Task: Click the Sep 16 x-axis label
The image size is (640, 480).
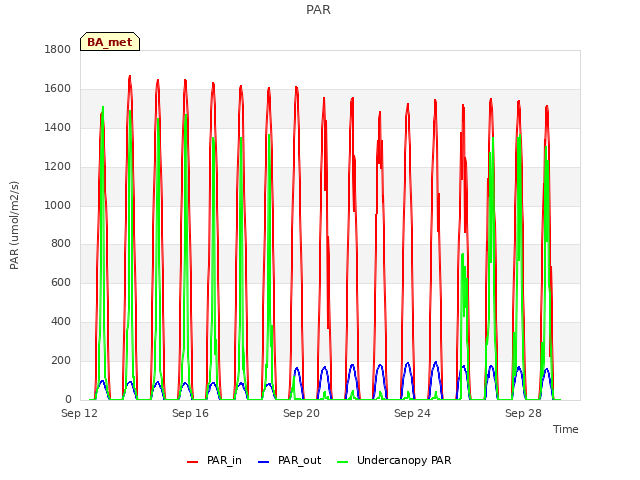Action: click(x=191, y=413)
